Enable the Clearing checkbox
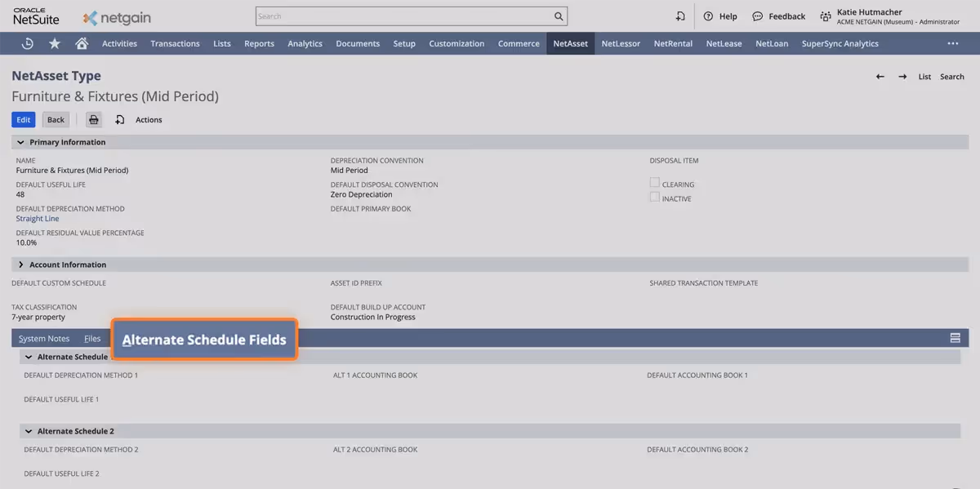 coord(653,183)
